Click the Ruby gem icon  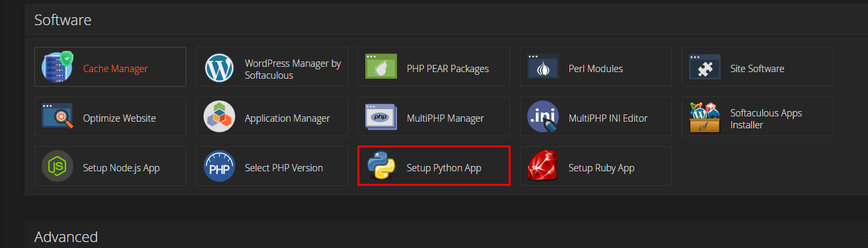click(x=543, y=167)
